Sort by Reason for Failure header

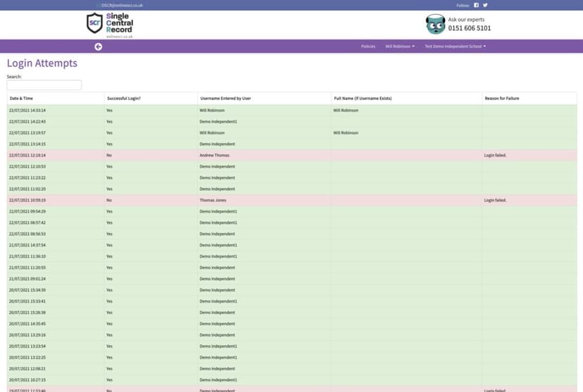[x=502, y=99]
